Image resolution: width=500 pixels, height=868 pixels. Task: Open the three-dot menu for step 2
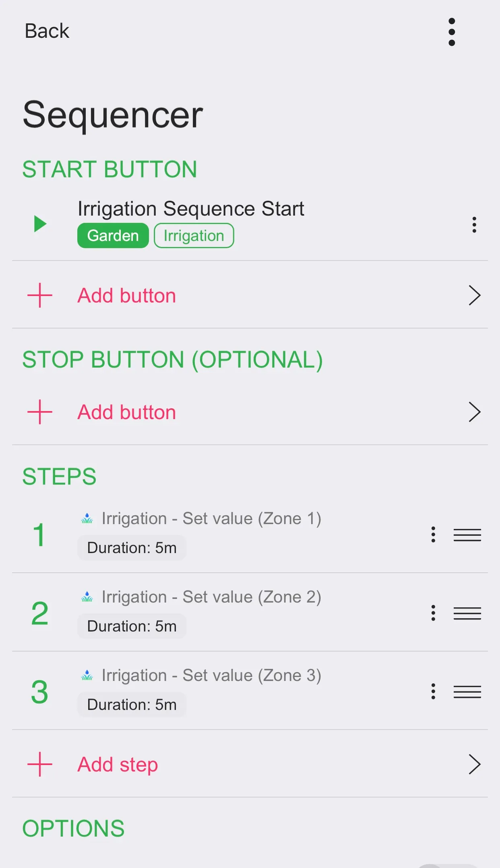(433, 613)
